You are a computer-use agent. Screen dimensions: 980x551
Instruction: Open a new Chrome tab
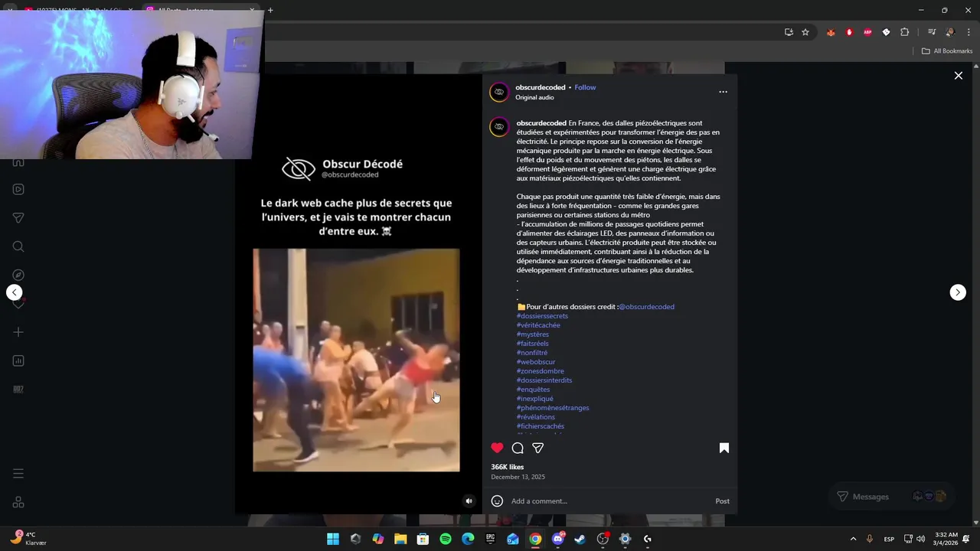point(270,10)
